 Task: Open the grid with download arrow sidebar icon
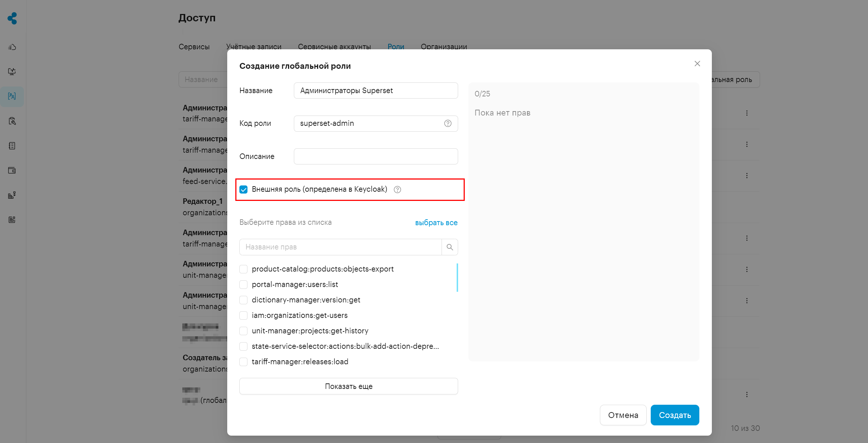tap(12, 195)
